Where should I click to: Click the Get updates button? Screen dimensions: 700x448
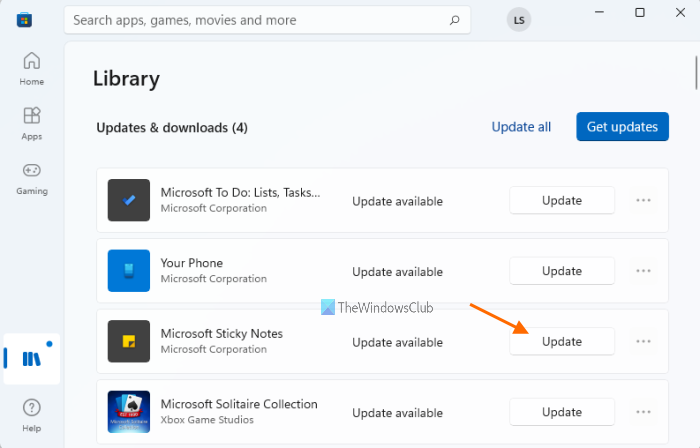(x=622, y=127)
